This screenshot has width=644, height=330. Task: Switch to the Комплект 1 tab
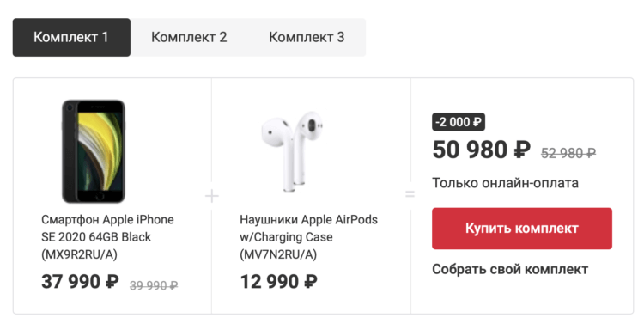[x=71, y=38]
